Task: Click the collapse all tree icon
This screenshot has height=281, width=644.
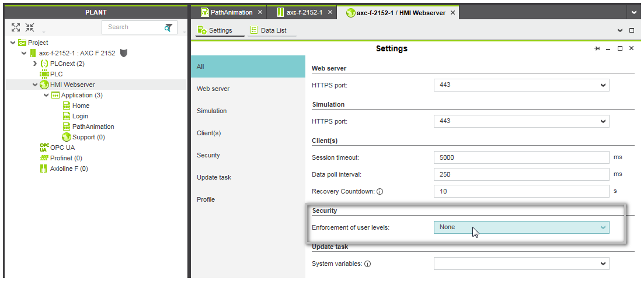Action: 30,27
